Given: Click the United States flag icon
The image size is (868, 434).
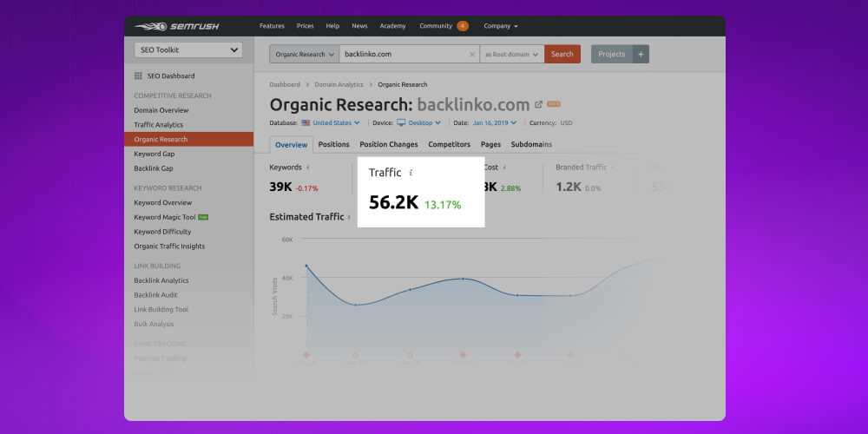Looking at the screenshot, I should [x=306, y=123].
